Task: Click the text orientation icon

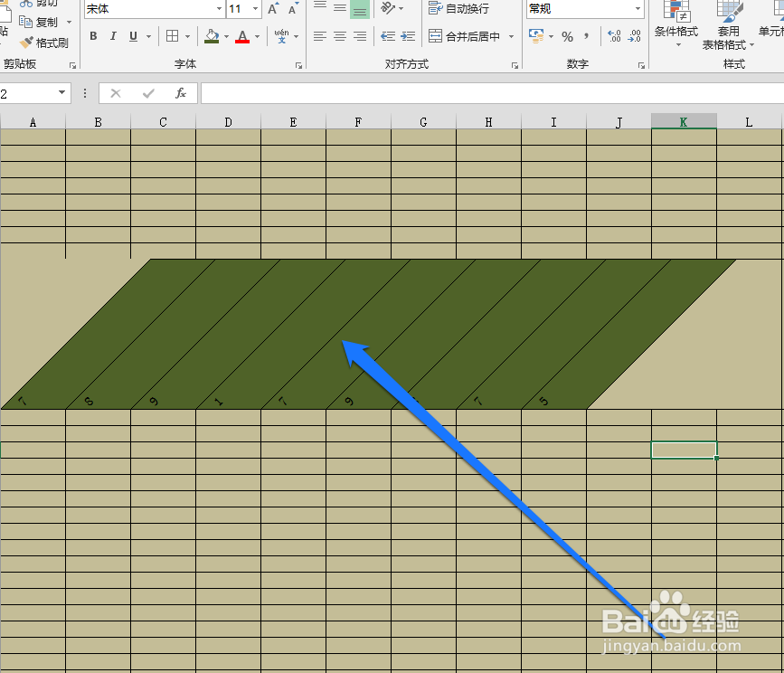Action: point(388,7)
